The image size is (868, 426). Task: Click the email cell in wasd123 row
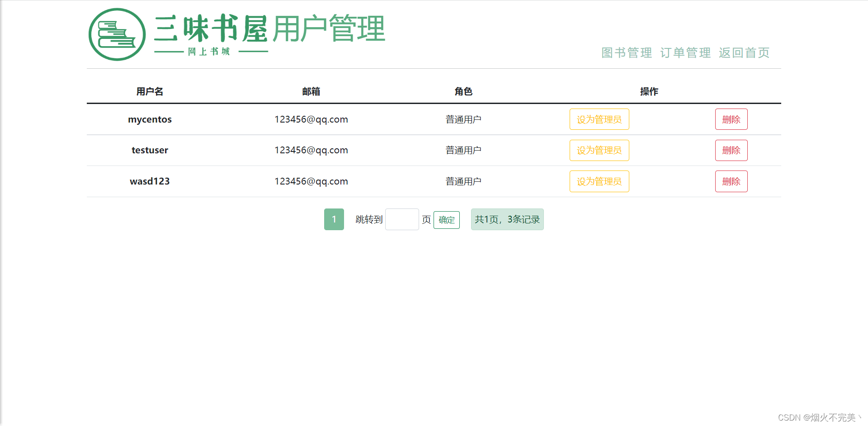[311, 181]
